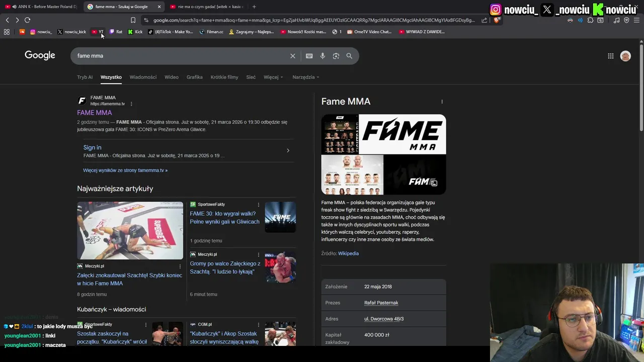Open the Google apps grid
This screenshot has height=362, width=644.
coord(611,56)
